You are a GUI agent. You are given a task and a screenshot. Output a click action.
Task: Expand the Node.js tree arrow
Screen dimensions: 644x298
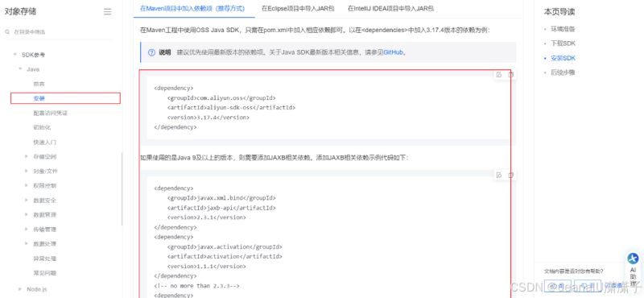tap(20, 289)
